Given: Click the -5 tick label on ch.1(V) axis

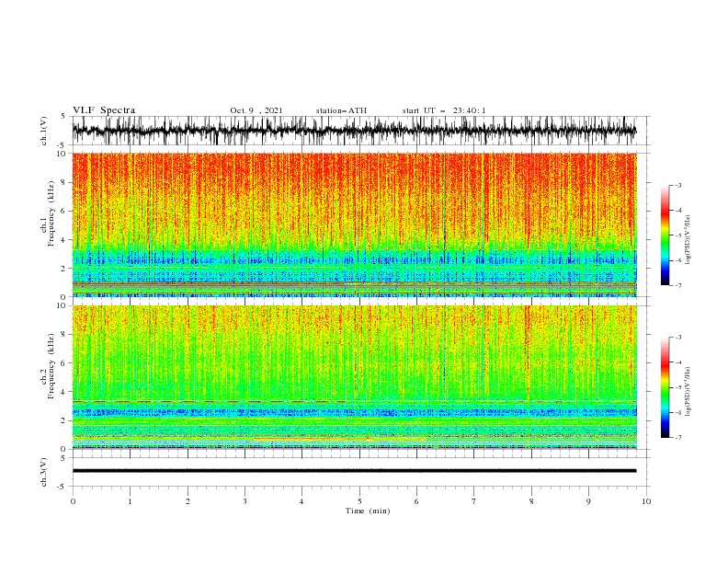Looking at the screenshot, I should 62,145.
